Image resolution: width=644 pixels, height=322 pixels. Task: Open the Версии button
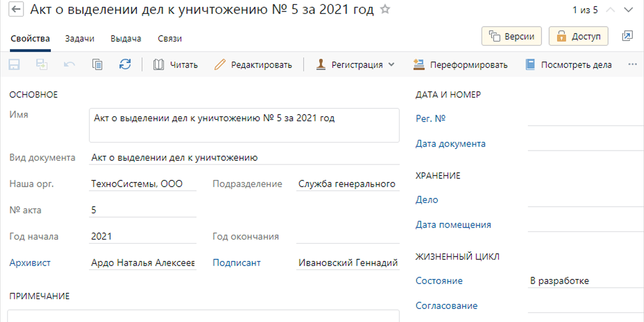coord(511,36)
